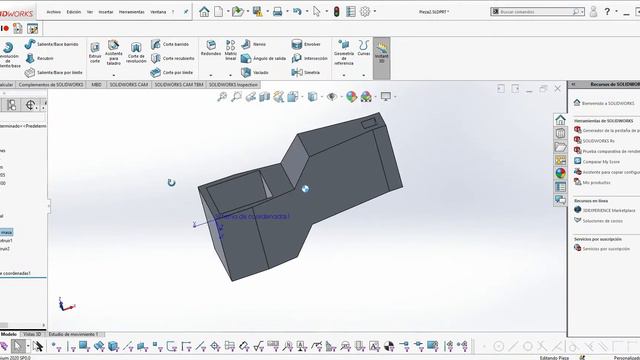Select Corte barrido tool
This screenshot has width=640, height=360.
point(170,44)
